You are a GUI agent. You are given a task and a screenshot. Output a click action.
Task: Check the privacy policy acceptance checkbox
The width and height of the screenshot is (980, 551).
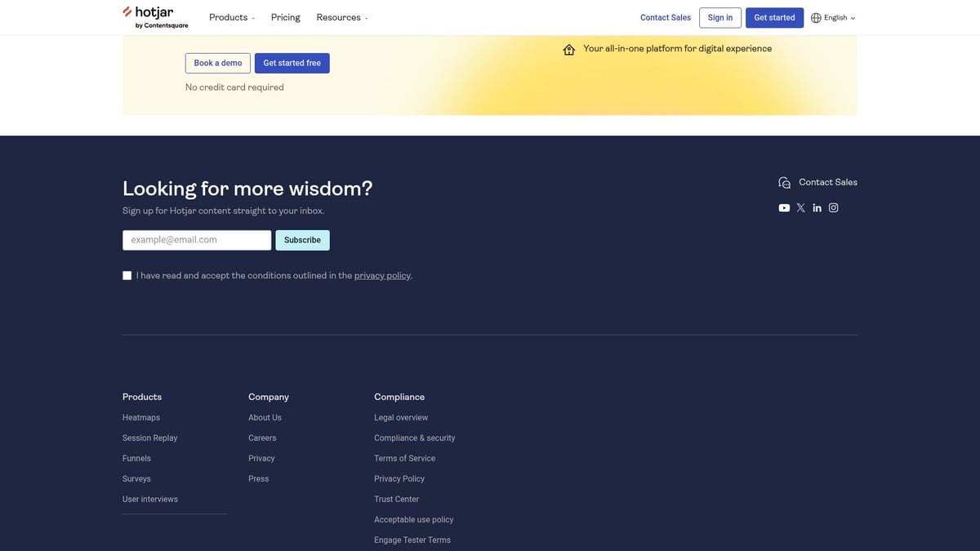(127, 275)
